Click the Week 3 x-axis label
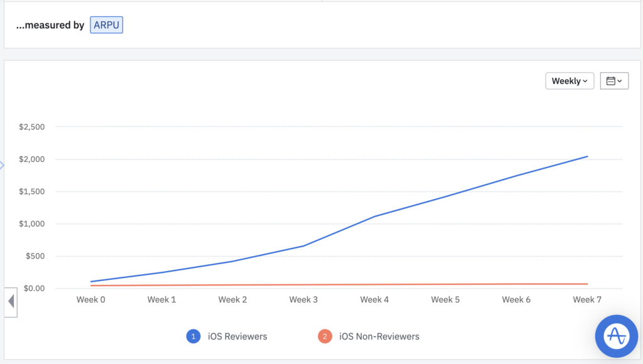643x364 pixels. [303, 300]
